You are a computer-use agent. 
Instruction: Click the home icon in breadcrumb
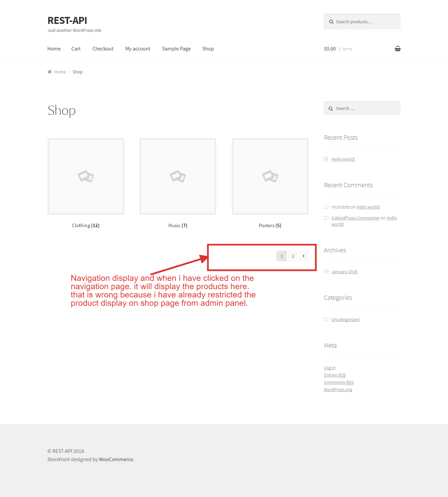click(49, 72)
